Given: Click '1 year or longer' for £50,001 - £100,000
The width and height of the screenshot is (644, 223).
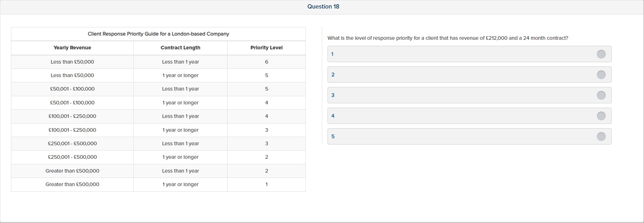Looking at the screenshot, I should 180,103.
